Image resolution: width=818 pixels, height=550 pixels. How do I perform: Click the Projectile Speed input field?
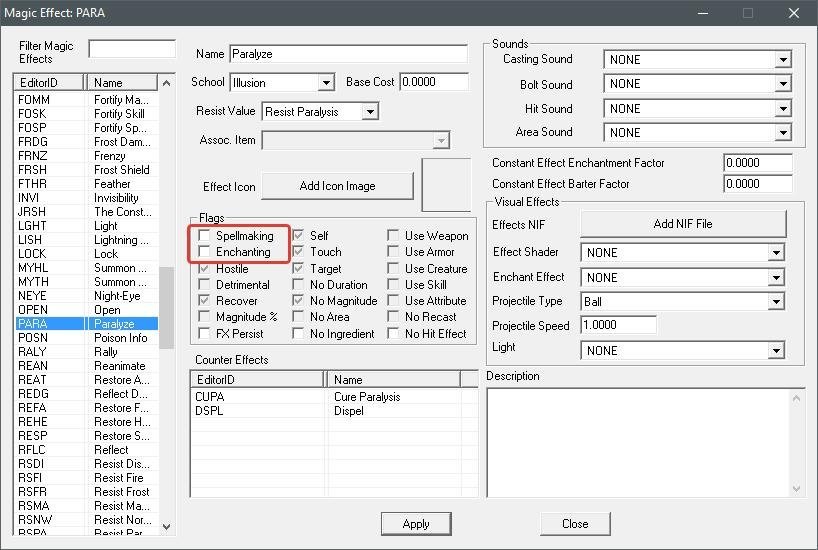618,326
